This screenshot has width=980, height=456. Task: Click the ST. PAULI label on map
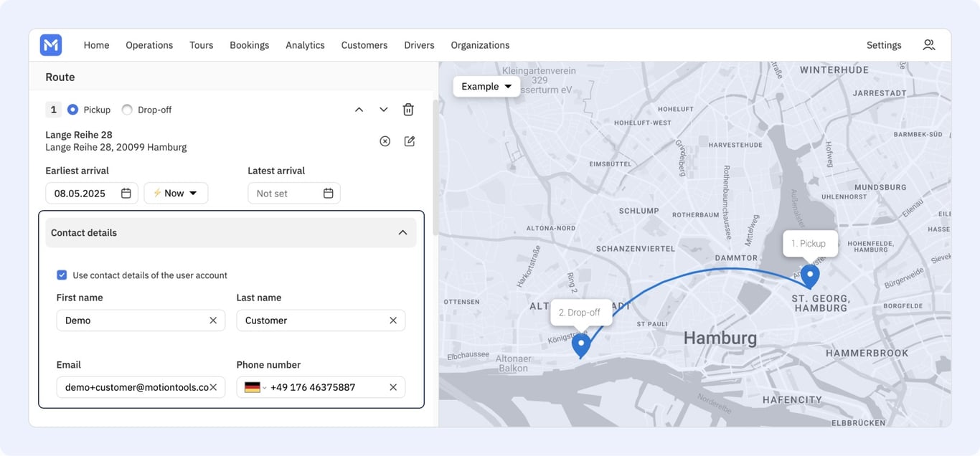(653, 324)
